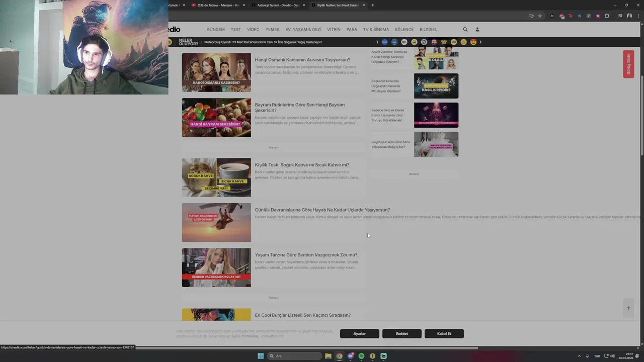This screenshot has height=362, width=644.
Task: Open the YEMEK menu item
Action: (272, 30)
